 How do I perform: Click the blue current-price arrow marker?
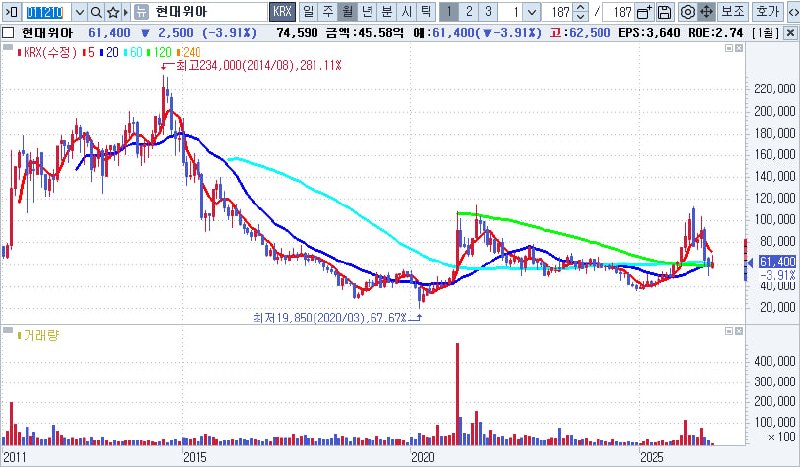[x=750, y=263]
